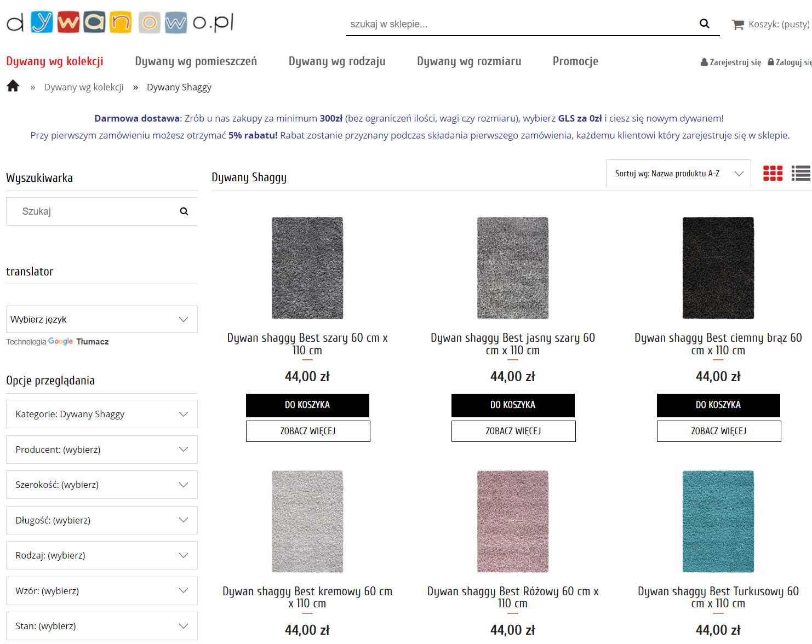Open the Dywany wg pomieszczeń menu
Viewport: 812px width, 644px height.
coord(196,61)
